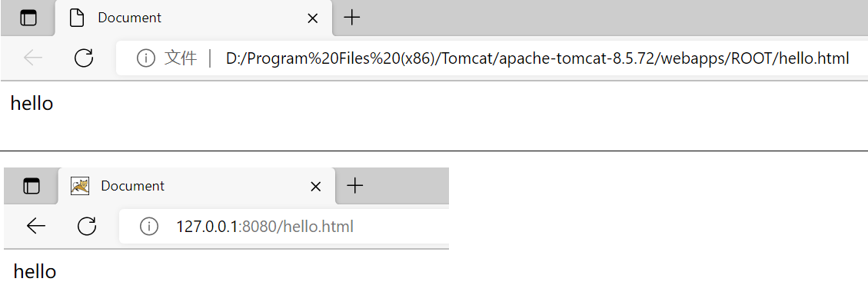Add a new tab in the 127.0.0.1 window
The height and width of the screenshot is (305, 868).
click(x=354, y=186)
